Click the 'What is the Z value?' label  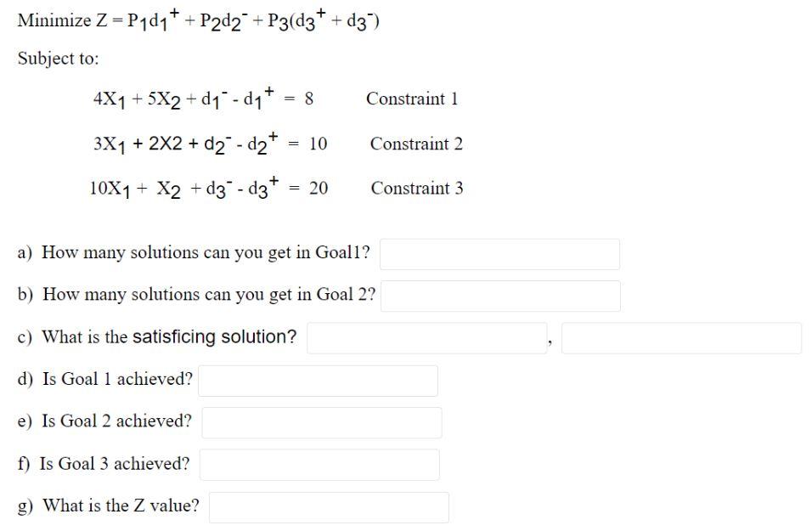coord(111,506)
